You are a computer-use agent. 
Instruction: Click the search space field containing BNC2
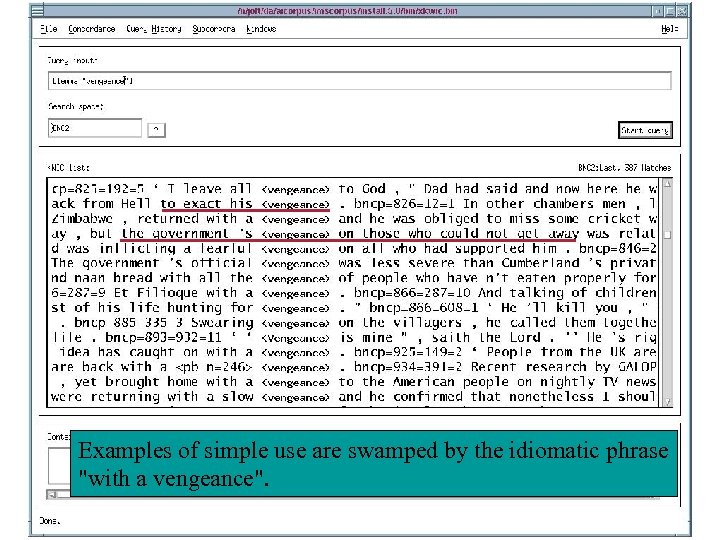[x=95, y=128]
